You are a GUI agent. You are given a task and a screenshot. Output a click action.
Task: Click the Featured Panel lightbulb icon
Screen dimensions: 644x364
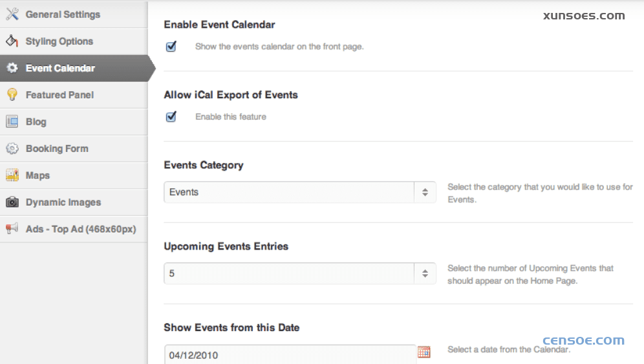pos(12,95)
